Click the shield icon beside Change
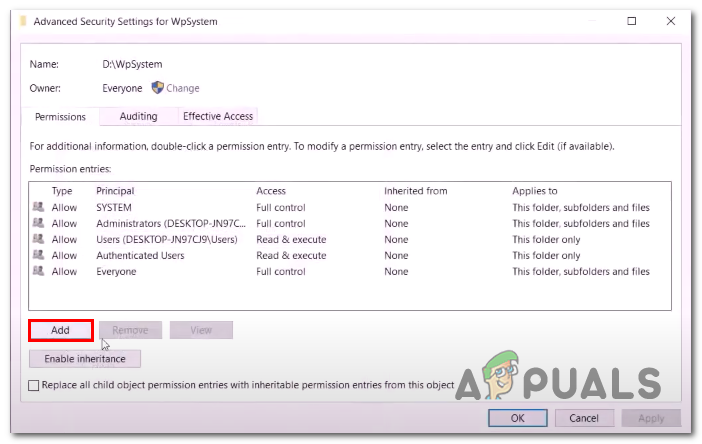 tap(157, 88)
